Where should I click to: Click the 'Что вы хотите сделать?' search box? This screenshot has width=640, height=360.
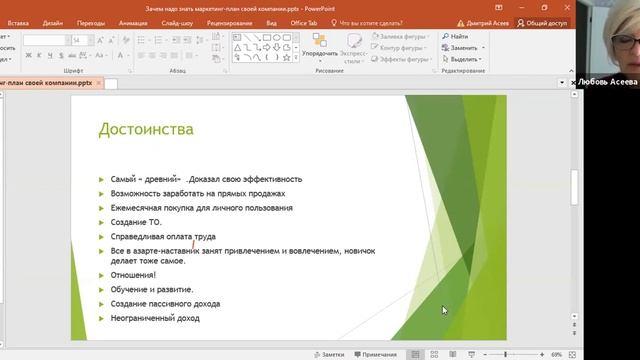(x=367, y=23)
